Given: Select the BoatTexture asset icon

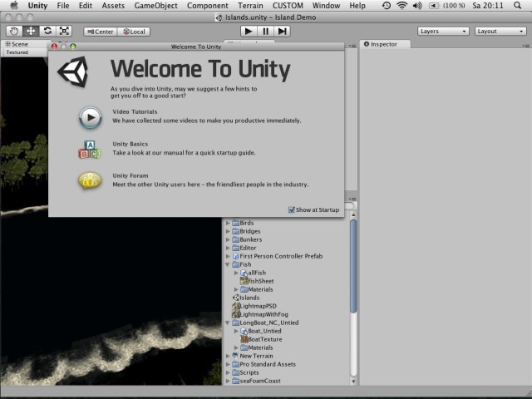Looking at the screenshot, I should (x=244, y=339).
